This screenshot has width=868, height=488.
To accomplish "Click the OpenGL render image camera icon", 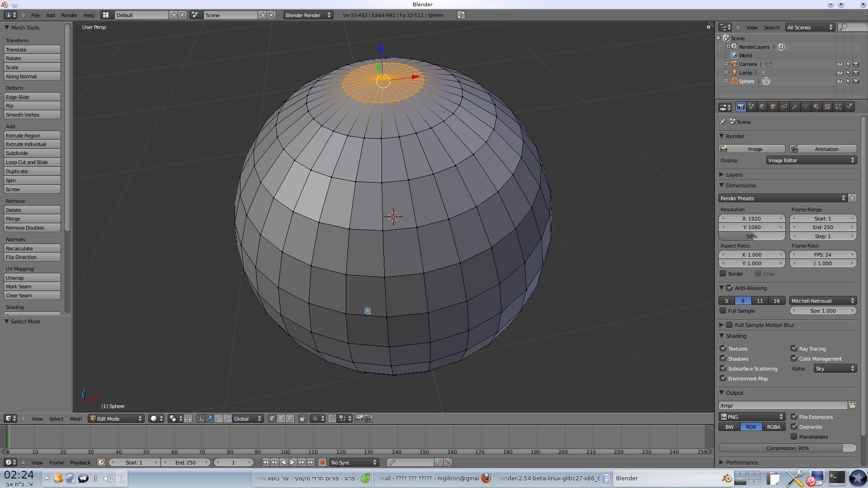I will [x=359, y=418].
